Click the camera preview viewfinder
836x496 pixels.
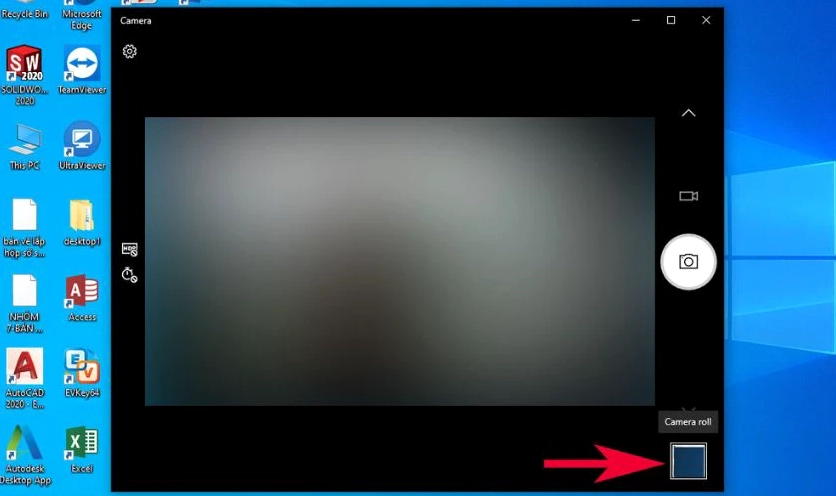(x=400, y=261)
